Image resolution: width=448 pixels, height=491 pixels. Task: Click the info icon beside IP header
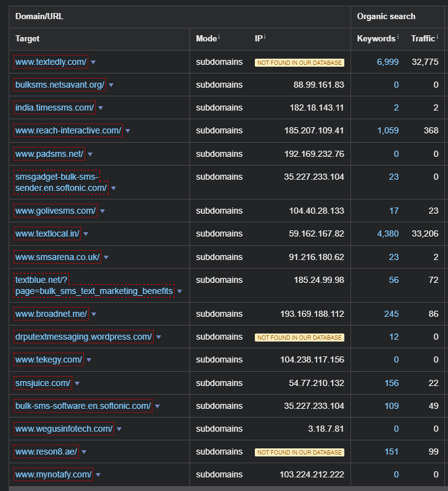(265, 36)
